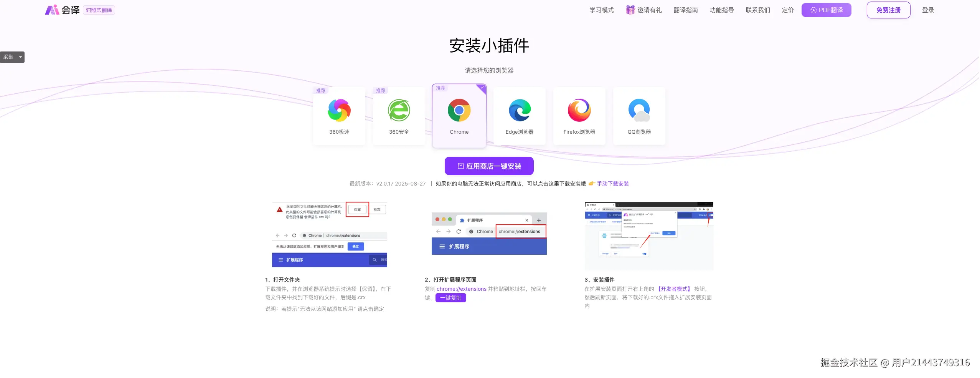
Task: Click the 【开发者模式】 link in step 3
Action: coord(674,289)
